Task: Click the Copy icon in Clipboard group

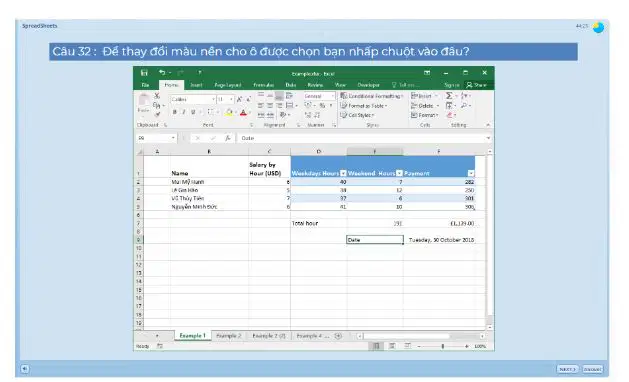Action: pyautogui.click(x=157, y=105)
